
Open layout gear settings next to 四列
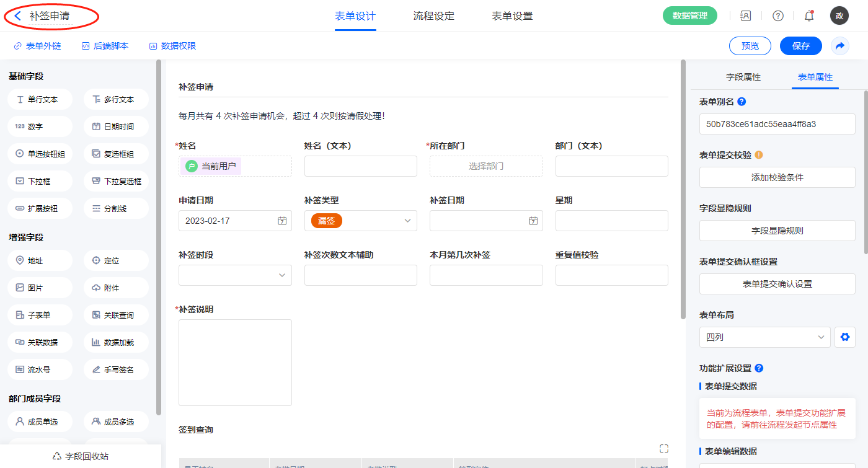click(844, 337)
